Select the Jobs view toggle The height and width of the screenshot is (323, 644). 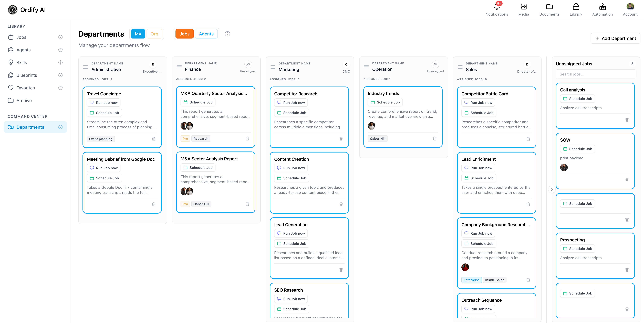tap(184, 34)
